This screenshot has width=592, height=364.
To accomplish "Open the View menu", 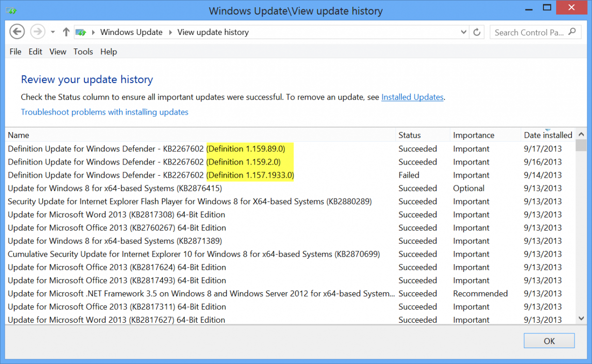I will click(x=58, y=51).
